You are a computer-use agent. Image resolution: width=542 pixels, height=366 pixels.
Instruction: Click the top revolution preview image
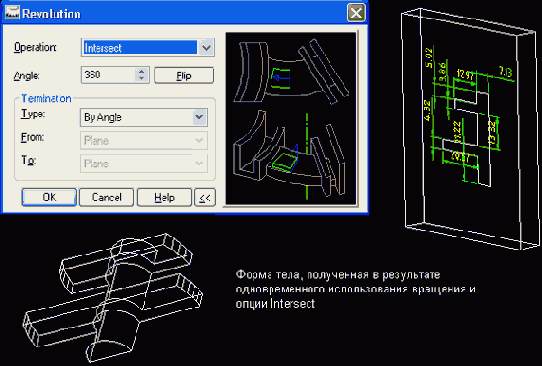(x=291, y=71)
